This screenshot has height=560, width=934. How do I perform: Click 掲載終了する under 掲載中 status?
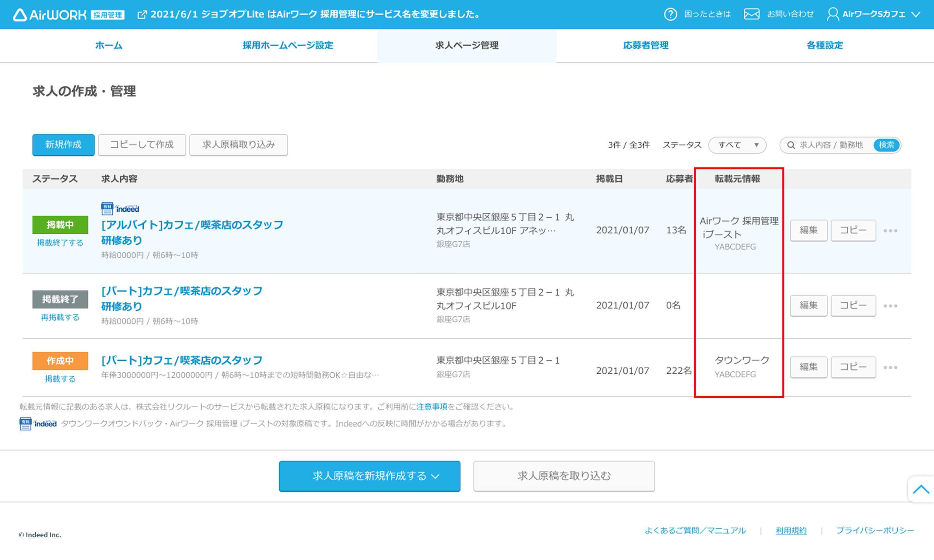coord(60,243)
